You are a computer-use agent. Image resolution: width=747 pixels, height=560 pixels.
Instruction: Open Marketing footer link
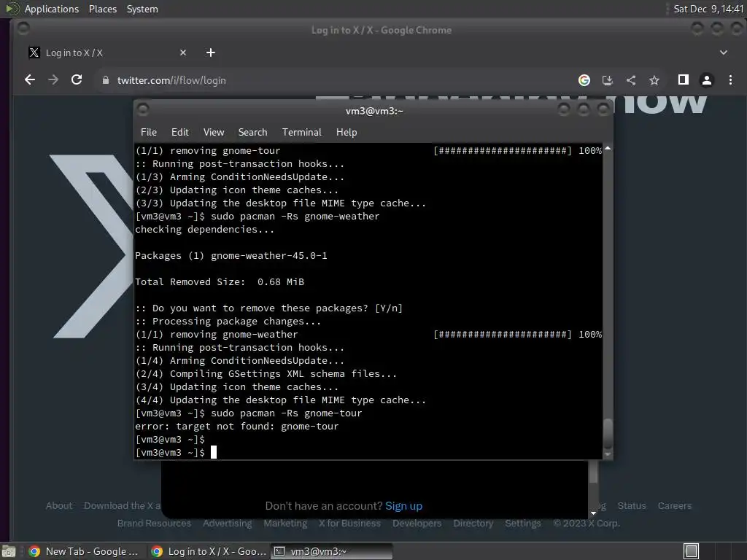pos(285,524)
